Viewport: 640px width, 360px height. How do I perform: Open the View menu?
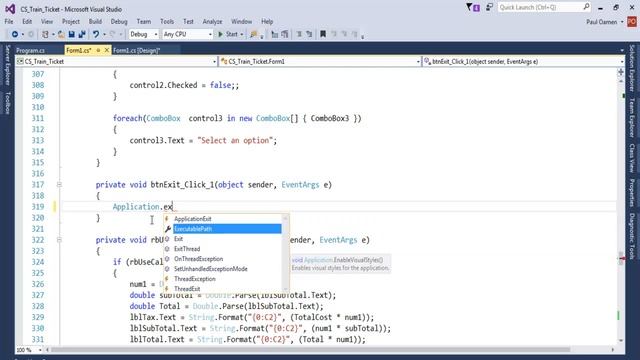pyautogui.click(x=47, y=21)
